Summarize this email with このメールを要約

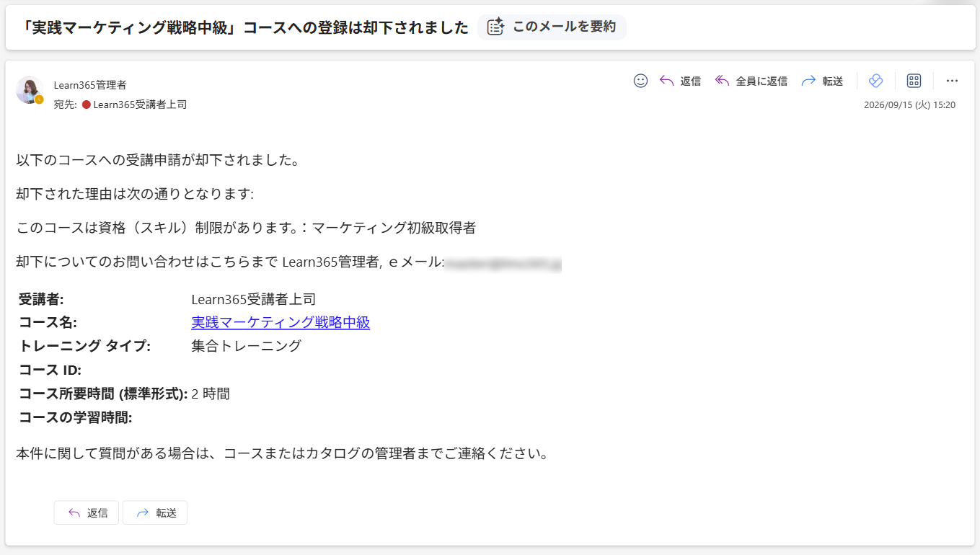pos(552,27)
